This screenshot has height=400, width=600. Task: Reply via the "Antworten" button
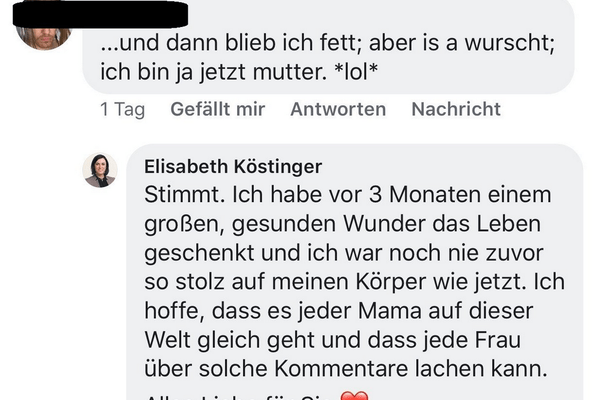[x=338, y=110]
